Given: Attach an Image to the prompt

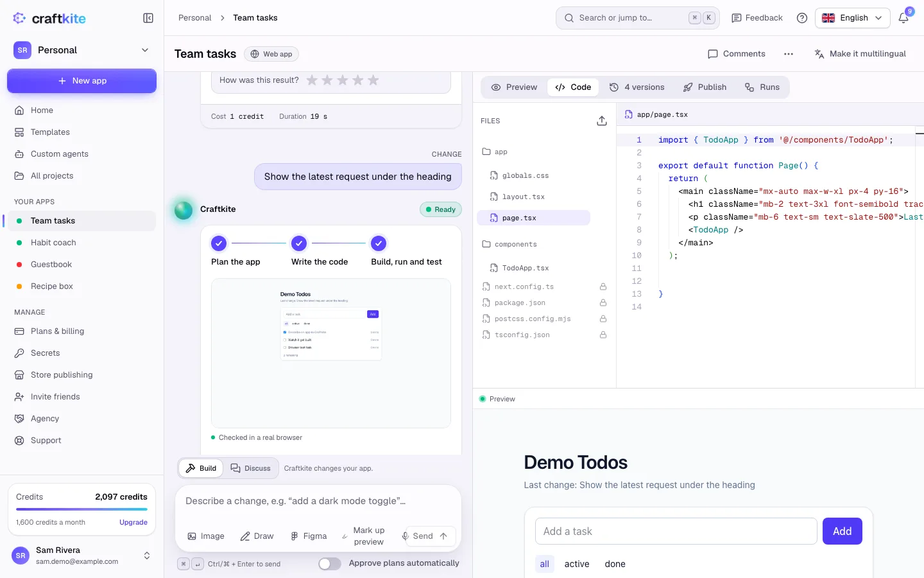Looking at the screenshot, I should (206, 536).
